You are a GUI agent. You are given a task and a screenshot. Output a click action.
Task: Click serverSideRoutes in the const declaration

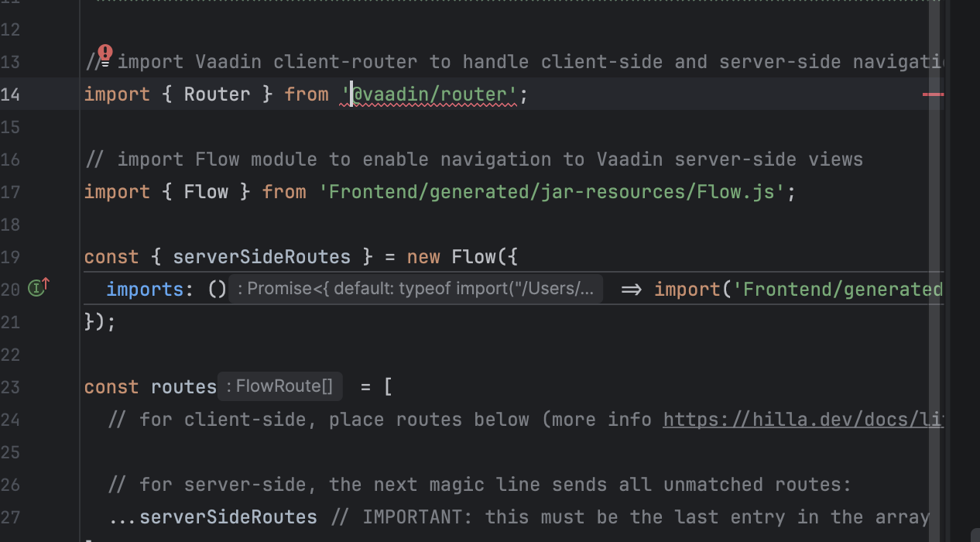click(261, 257)
